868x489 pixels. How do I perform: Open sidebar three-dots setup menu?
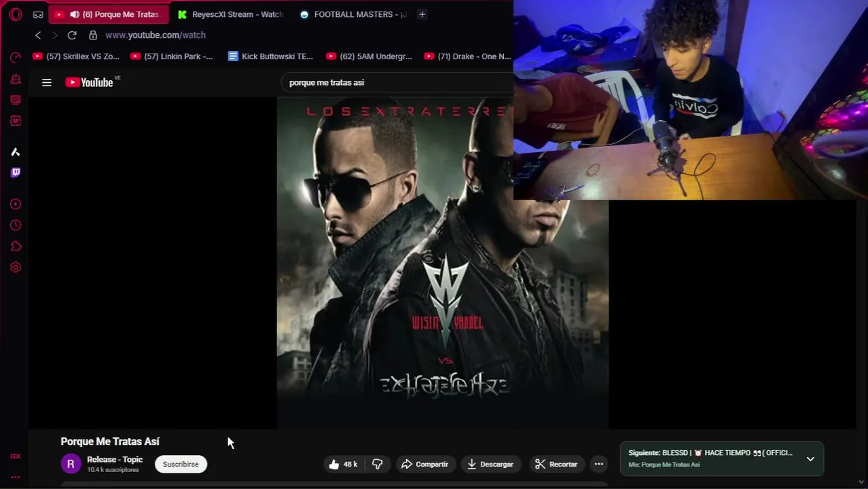[x=16, y=477]
